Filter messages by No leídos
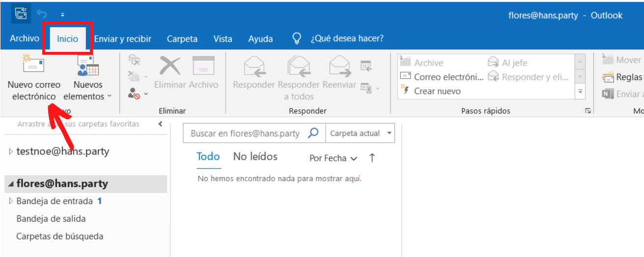This screenshot has width=644, height=257. pos(255,157)
